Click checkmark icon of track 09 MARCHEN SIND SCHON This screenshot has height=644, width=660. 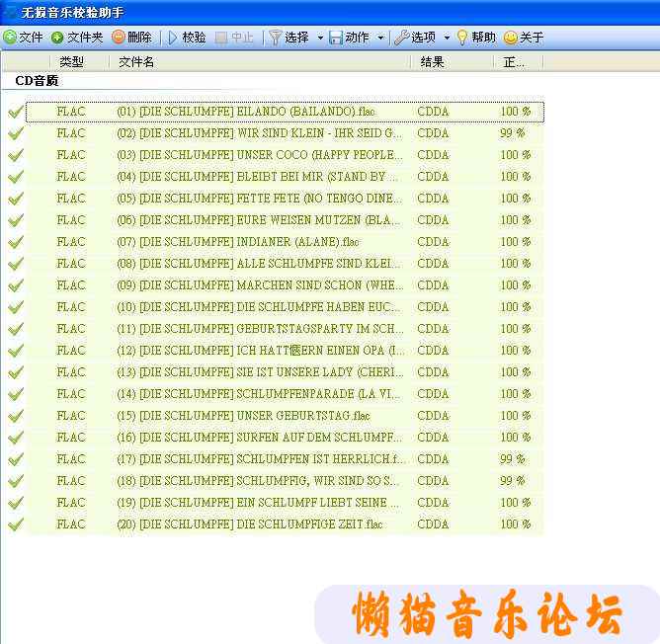(16, 285)
